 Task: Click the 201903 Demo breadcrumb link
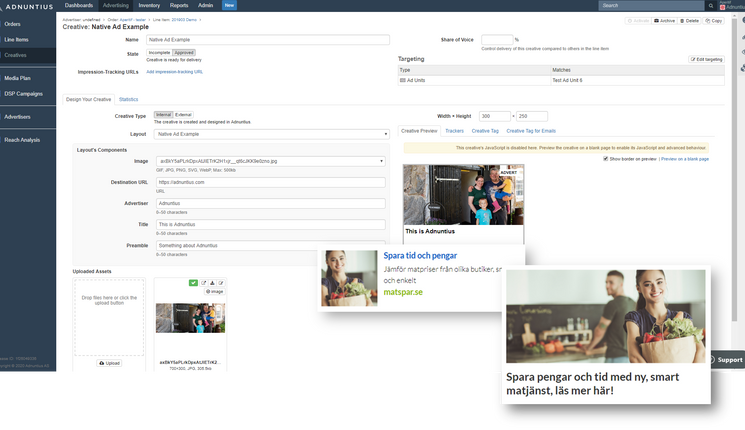[184, 20]
